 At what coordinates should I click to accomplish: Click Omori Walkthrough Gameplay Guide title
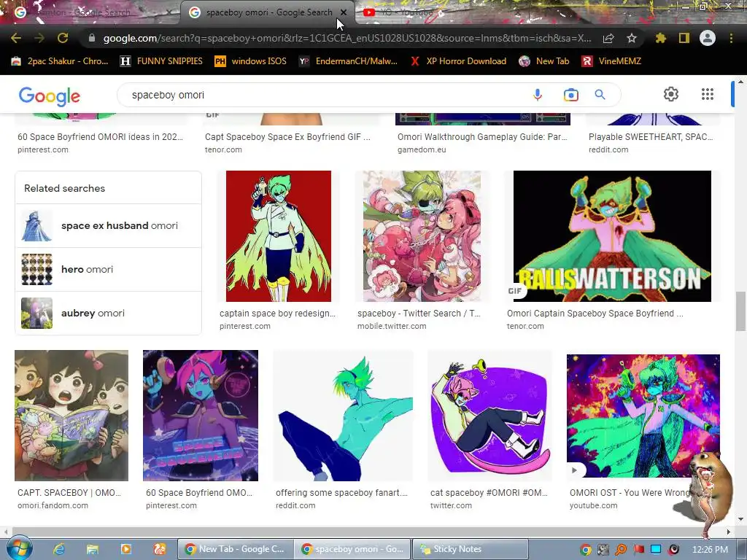(482, 136)
